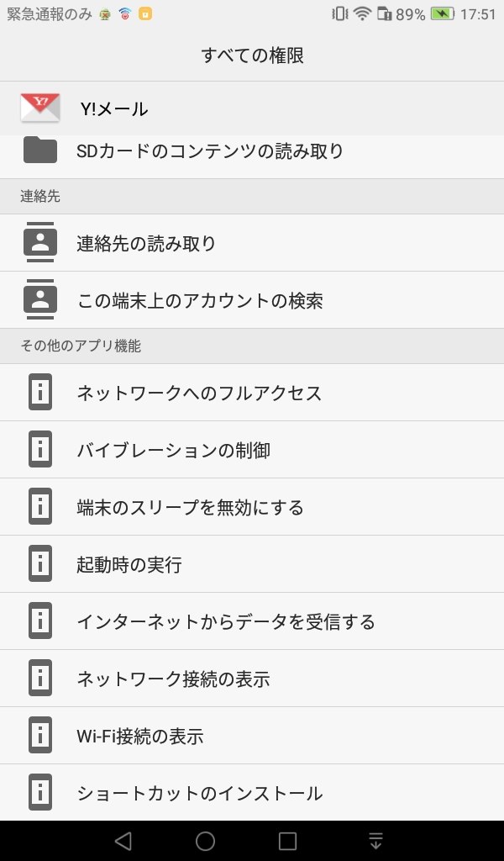The height and width of the screenshot is (861, 504).
Task: Open ショートカットのインストール permission
Action: click(199, 793)
